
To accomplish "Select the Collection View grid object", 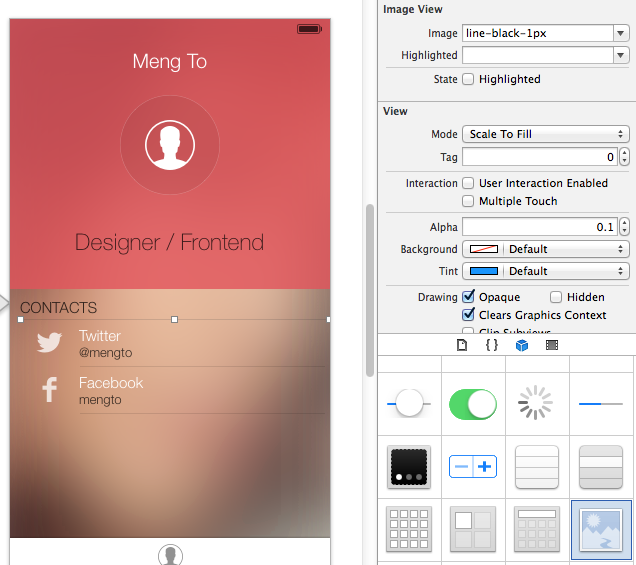I will (409, 529).
